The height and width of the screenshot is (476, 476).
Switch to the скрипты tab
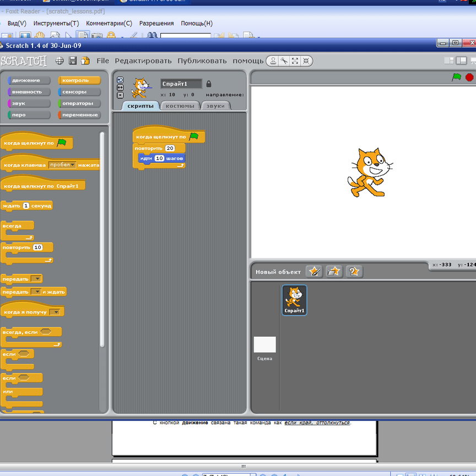point(140,106)
